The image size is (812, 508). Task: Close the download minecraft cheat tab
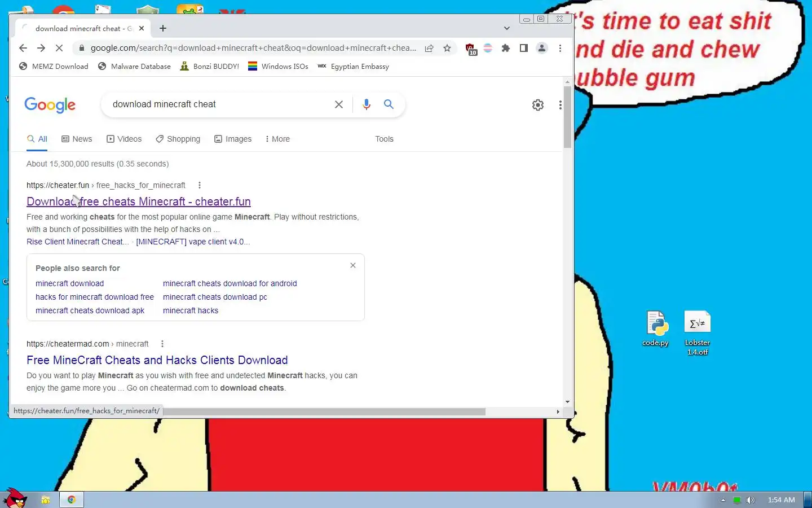point(142,28)
